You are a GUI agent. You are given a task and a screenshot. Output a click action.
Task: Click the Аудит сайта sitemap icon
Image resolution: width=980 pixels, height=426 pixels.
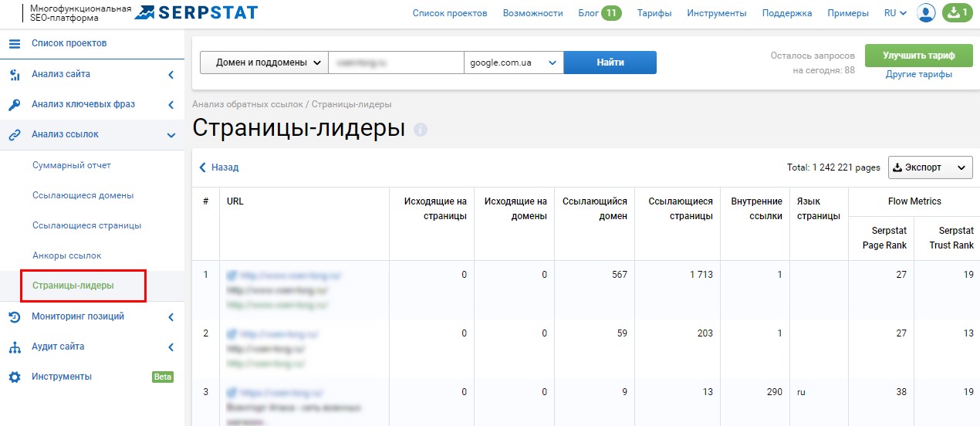pyautogui.click(x=15, y=347)
